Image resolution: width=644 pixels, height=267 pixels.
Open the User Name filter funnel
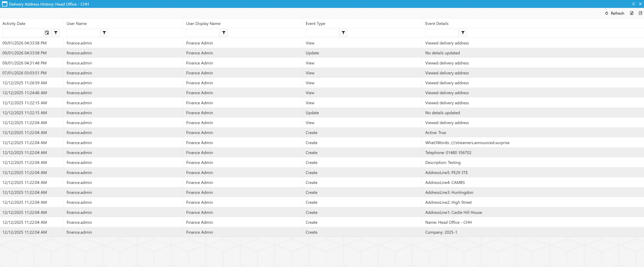tap(104, 33)
